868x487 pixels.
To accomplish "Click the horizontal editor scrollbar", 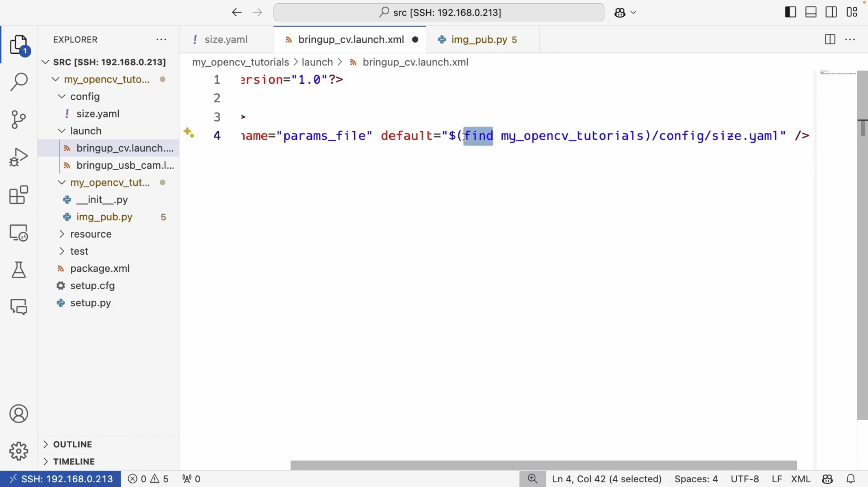I will 543,465.
